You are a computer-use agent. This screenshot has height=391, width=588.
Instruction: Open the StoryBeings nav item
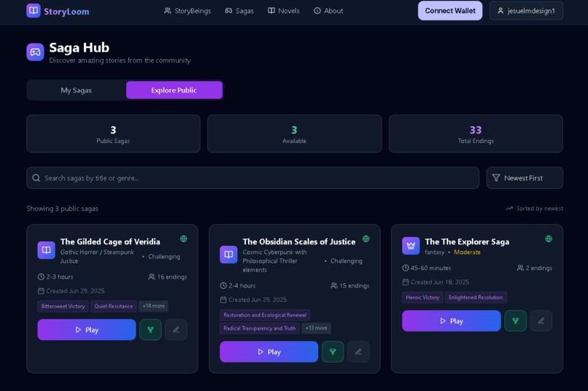(x=187, y=11)
